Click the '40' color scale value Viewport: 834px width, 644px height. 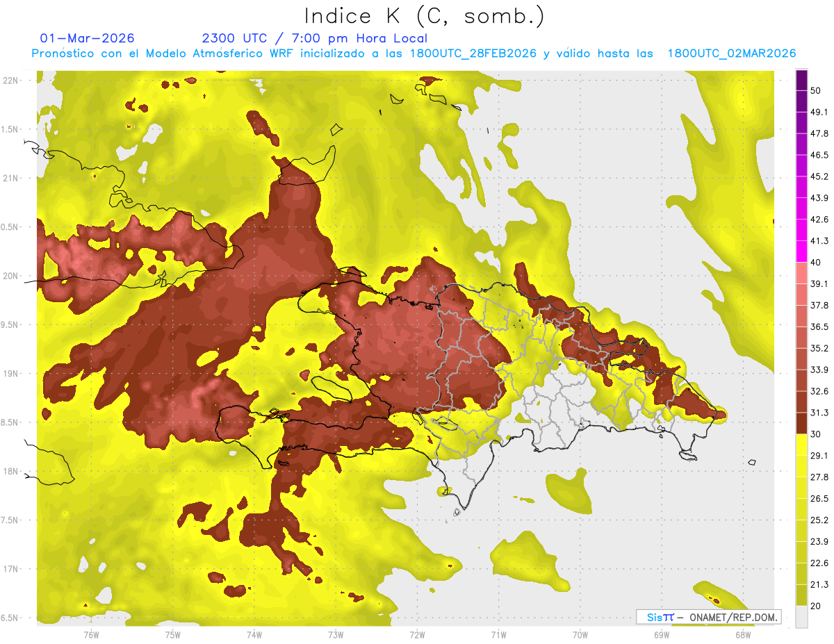(x=816, y=263)
